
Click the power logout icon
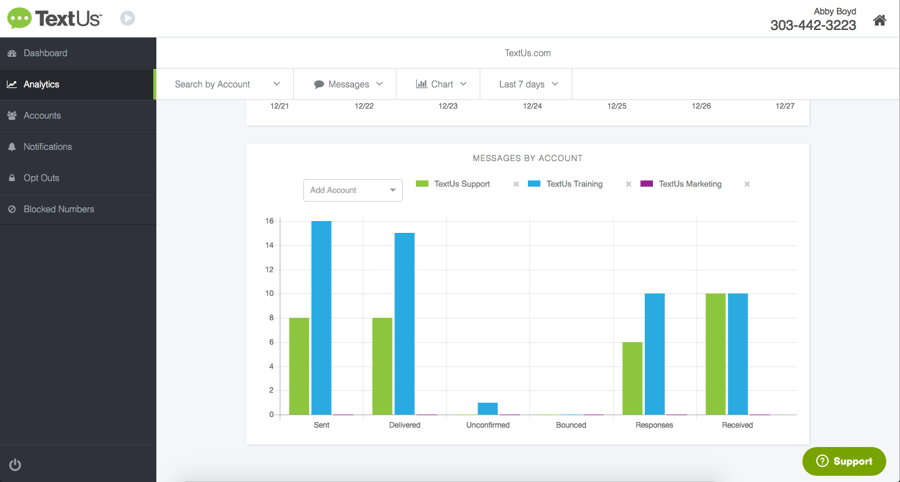coord(15,465)
